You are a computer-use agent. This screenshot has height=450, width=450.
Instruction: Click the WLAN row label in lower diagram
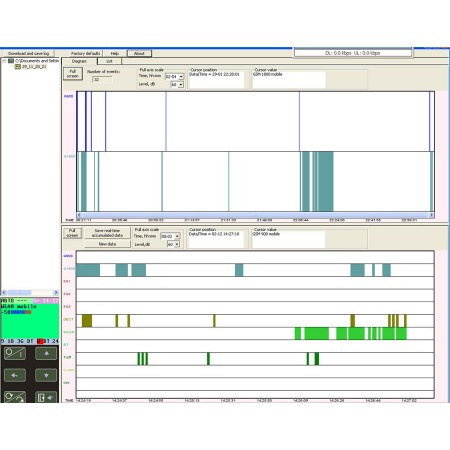(68, 332)
